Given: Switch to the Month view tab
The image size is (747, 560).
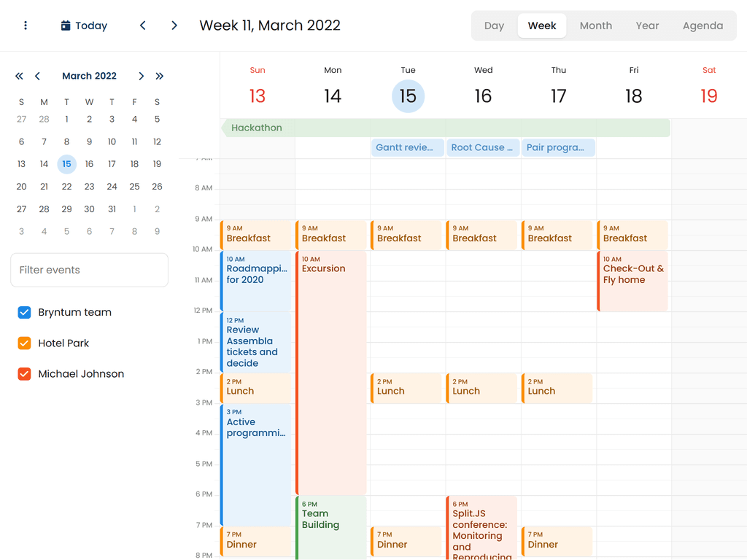Looking at the screenshot, I should tap(595, 26).
